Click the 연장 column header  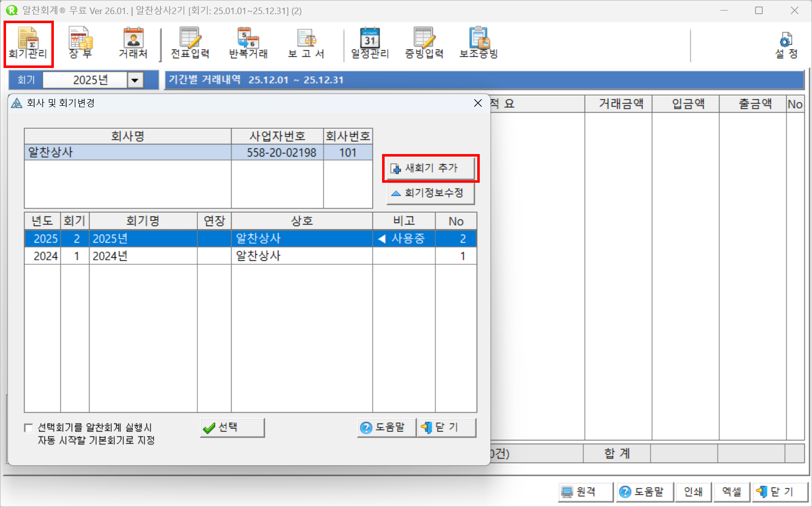pyautogui.click(x=214, y=221)
